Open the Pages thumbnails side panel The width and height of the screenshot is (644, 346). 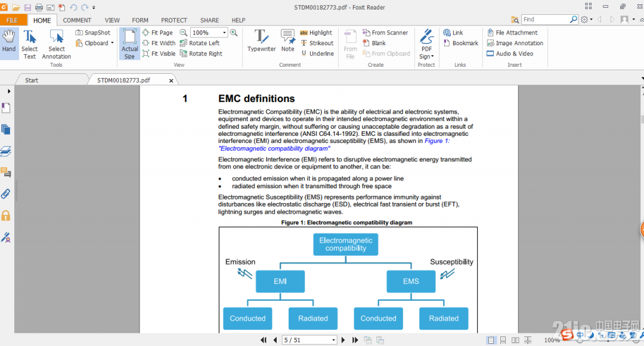pyautogui.click(x=6, y=130)
